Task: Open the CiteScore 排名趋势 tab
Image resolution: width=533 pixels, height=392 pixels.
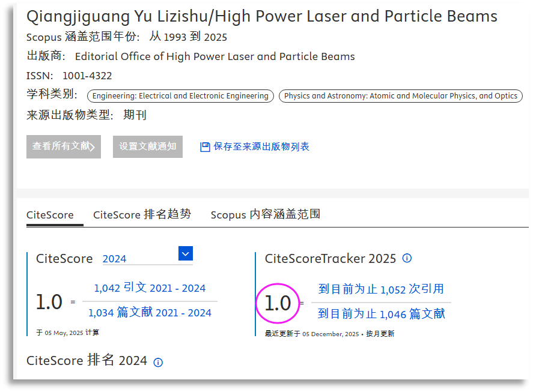Action: (x=142, y=215)
